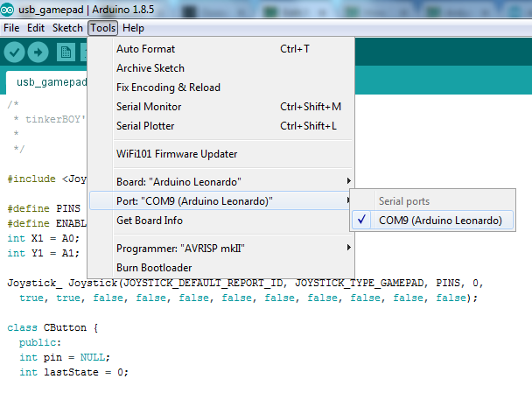Expand the Port: "COM9 (Arduino Leonardo)" submenu
532x393 pixels.
tap(220, 201)
